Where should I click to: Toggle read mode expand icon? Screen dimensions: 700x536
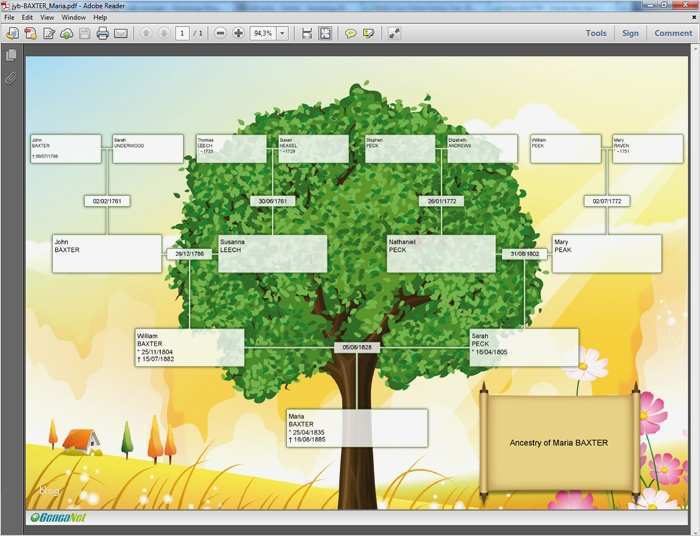(394, 33)
